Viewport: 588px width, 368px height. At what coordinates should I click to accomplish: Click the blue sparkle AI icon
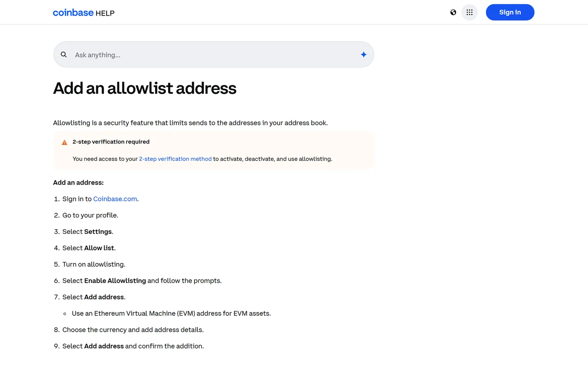(x=364, y=55)
